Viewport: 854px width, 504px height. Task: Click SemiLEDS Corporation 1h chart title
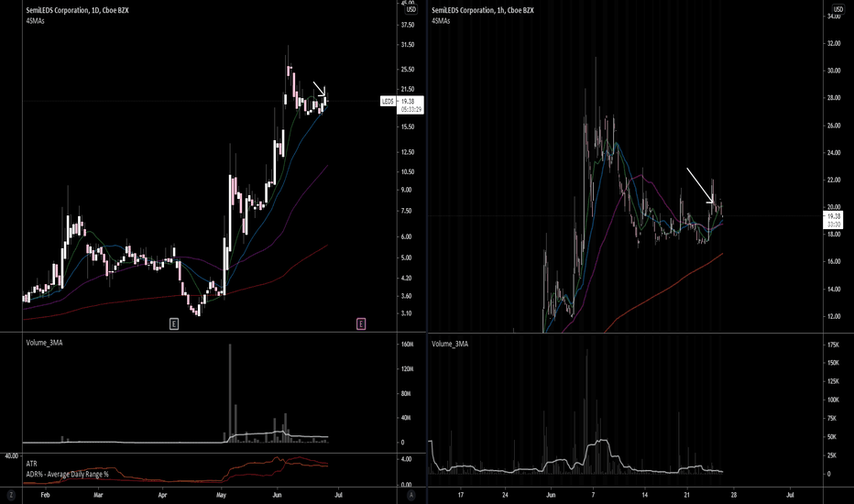click(x=483, y=10)
